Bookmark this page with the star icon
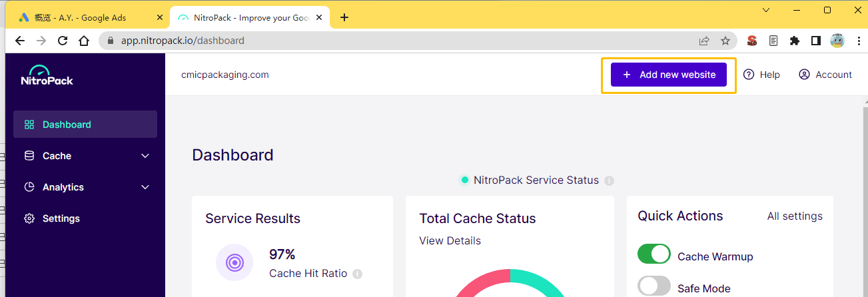 tap(725, 41)
